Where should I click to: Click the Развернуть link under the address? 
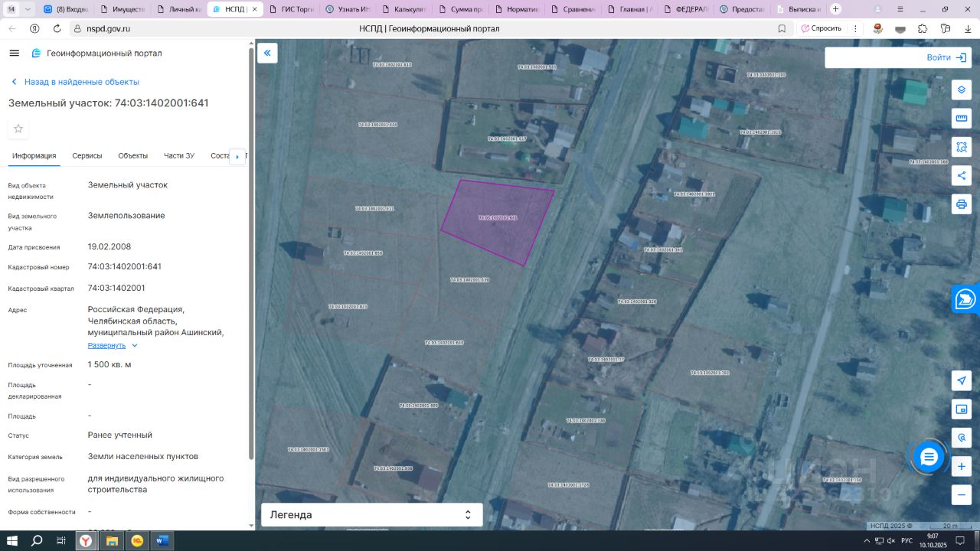click(x=106, y=346)
